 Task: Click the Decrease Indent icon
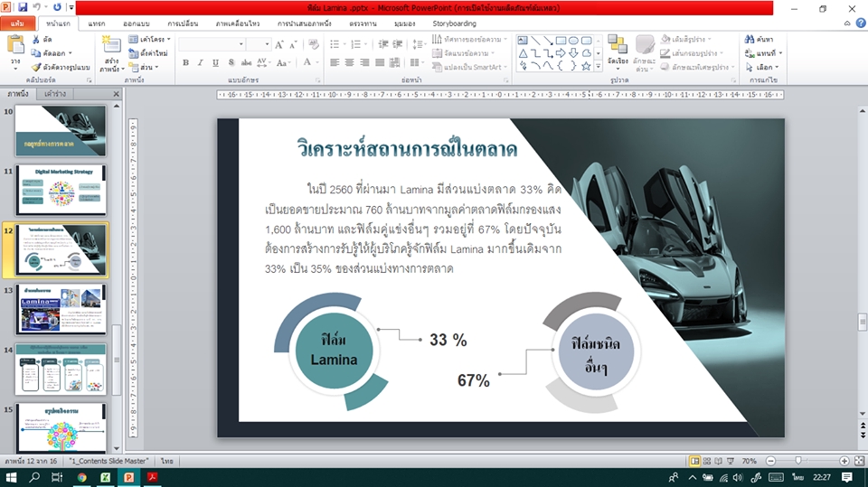pyautogui.click(x=383, y=44)
